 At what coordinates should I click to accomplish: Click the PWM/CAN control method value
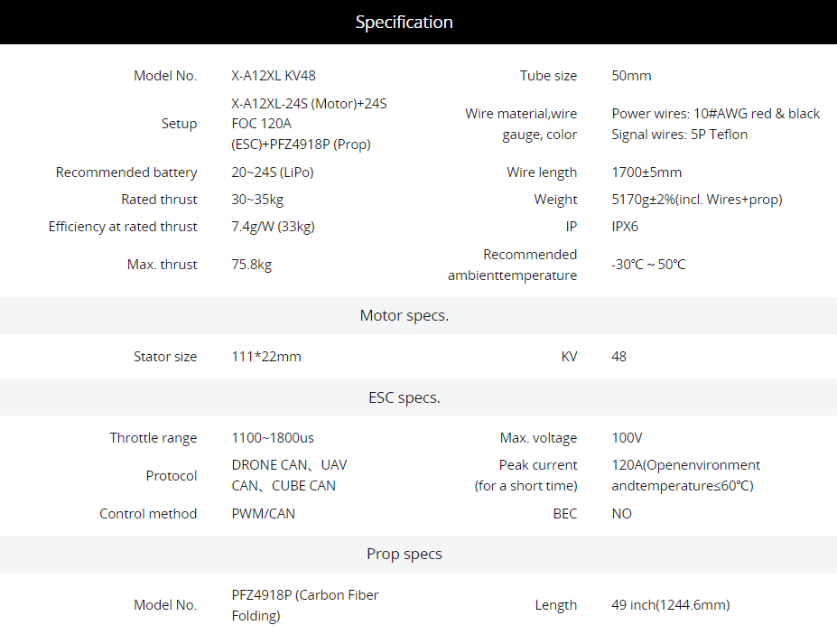(263, 514)
